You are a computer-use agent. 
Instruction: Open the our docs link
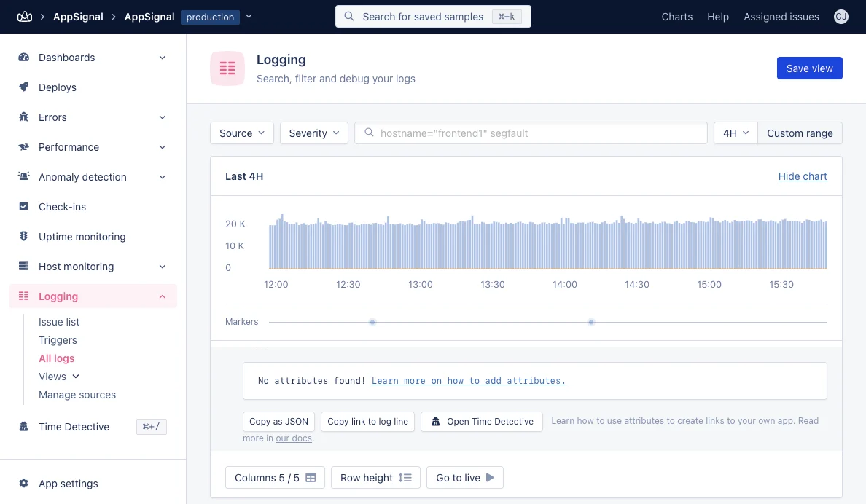(x=294, y=438)
